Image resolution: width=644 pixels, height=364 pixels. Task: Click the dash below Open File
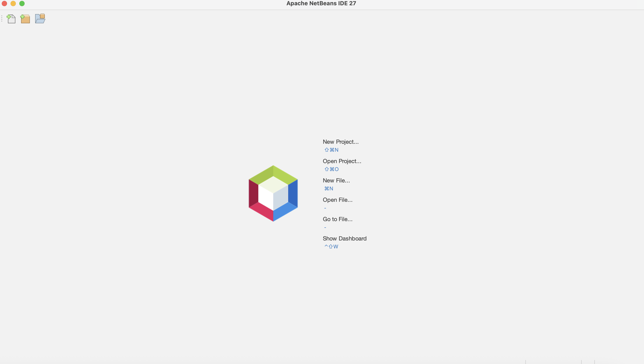[x=325, y=208]
